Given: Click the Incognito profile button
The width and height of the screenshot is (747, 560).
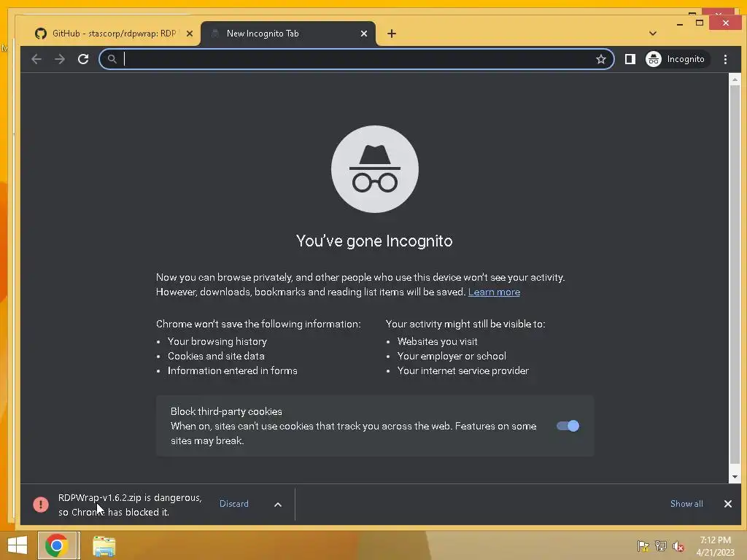Looking at the screenshot, I should click(x=676, y=59).
